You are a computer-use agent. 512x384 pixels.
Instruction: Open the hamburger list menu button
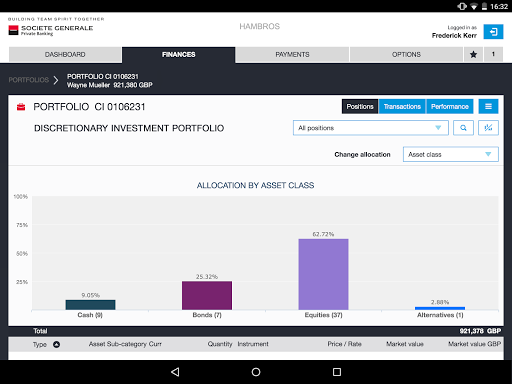(x=488, y=106)
